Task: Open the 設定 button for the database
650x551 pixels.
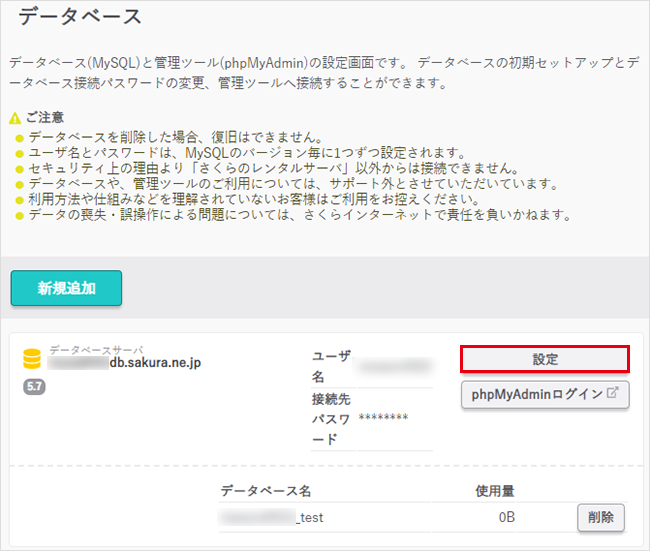Action: 545,359
